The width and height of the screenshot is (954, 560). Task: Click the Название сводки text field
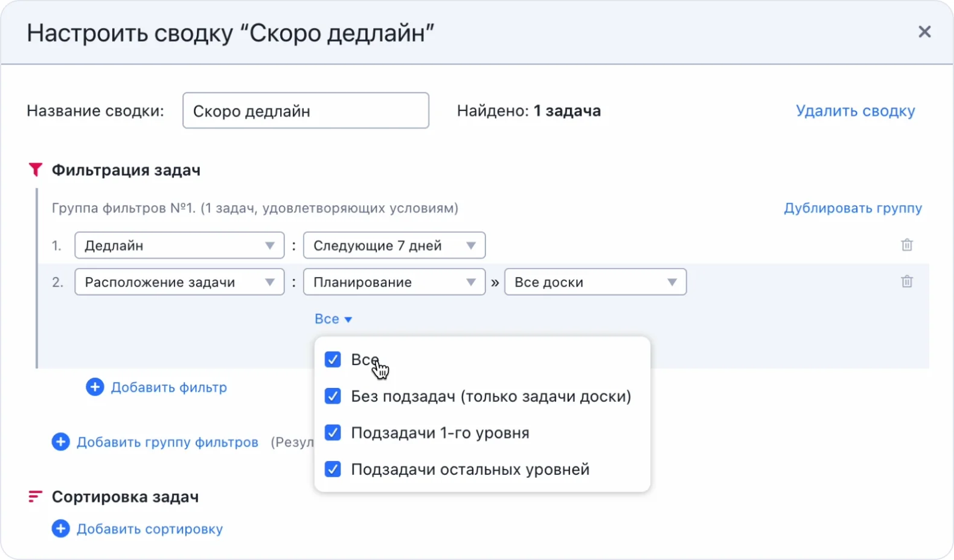tap(306, 111)
